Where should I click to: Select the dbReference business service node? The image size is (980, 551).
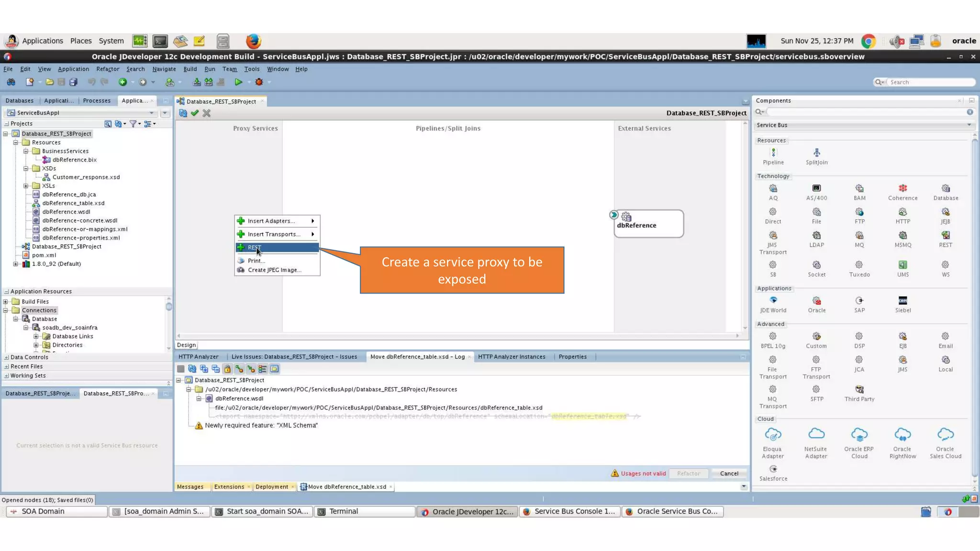[649, 223]
